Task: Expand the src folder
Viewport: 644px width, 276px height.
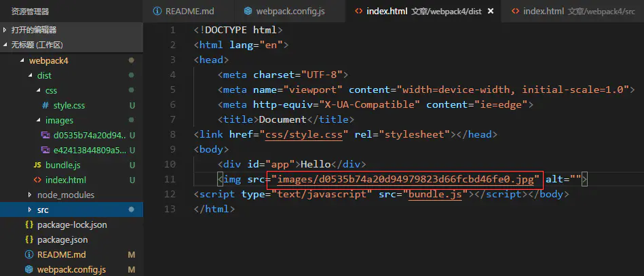Action: pyautogui.click(x=30, y=210)
